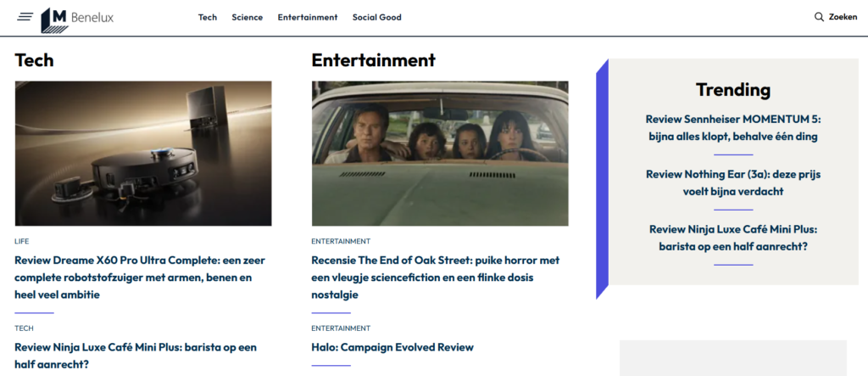Screen dimensions: 868x376
Task: Open Recensie The End of Oak Street
Action: [436, 278]
